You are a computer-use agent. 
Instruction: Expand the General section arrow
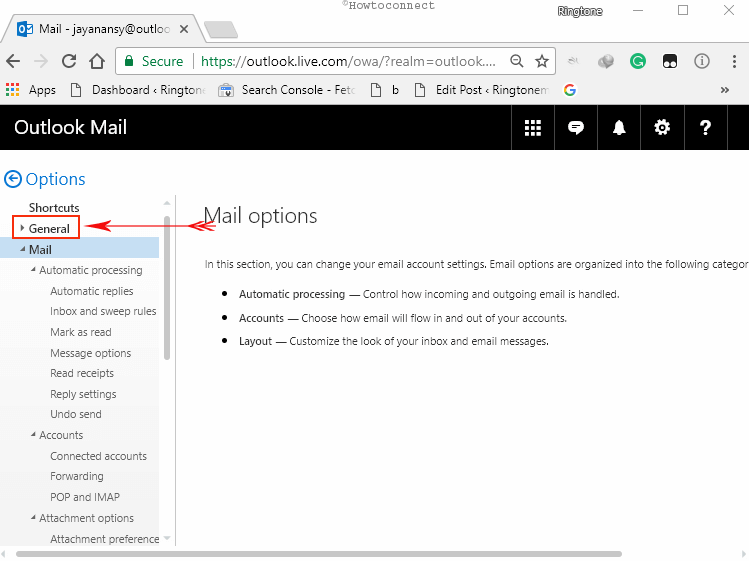(x=22, y=228)
